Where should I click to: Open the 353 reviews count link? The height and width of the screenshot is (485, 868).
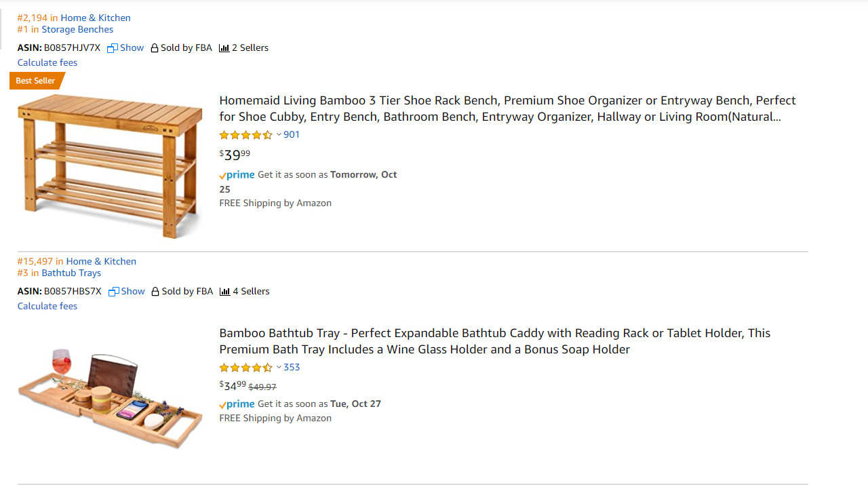[x=292, y=368]
